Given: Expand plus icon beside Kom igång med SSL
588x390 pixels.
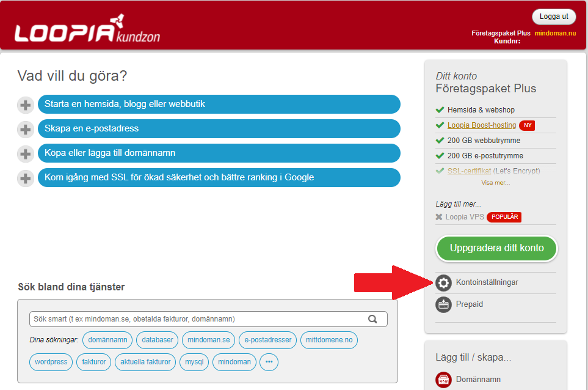Looking at the screenshot, I should 26,178.
